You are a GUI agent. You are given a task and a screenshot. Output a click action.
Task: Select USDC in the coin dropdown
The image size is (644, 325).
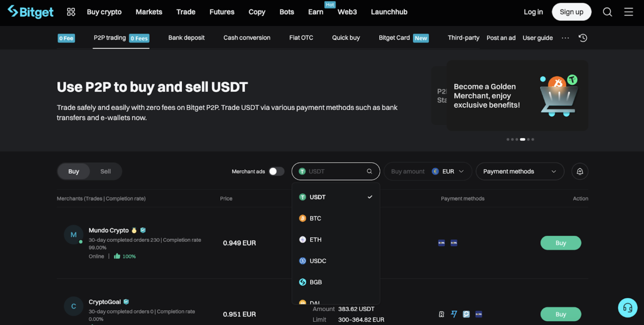[x=336, y=261]
